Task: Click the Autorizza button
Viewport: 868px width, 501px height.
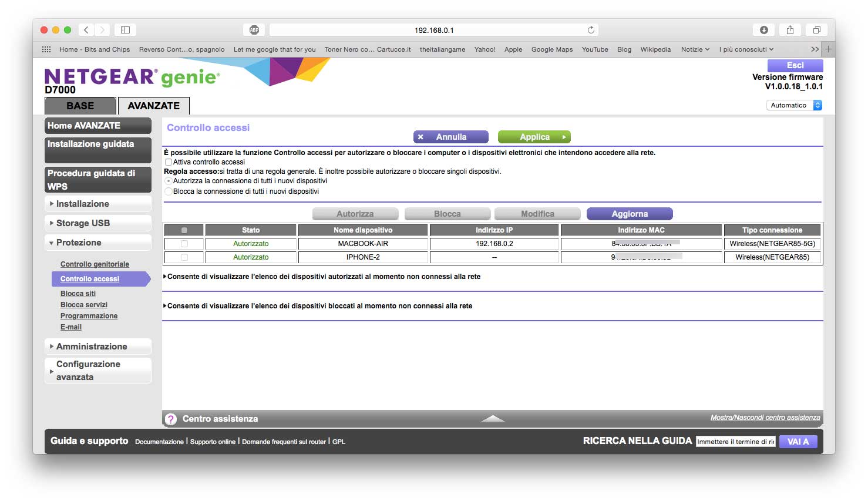Action: click(355, 214)
